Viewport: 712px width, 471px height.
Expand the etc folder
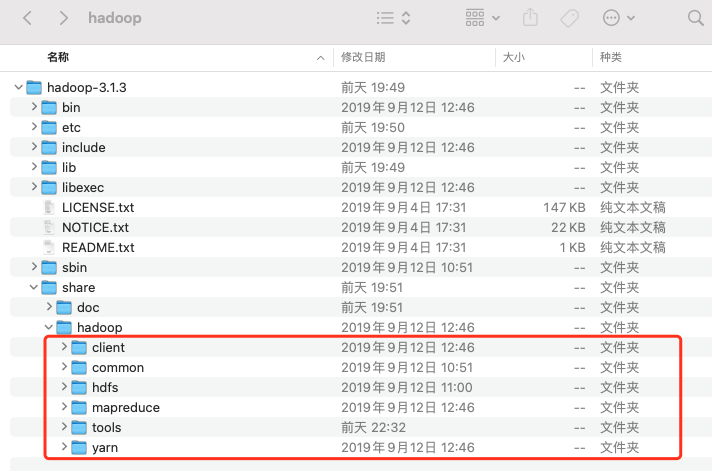(x=34, y=127)
